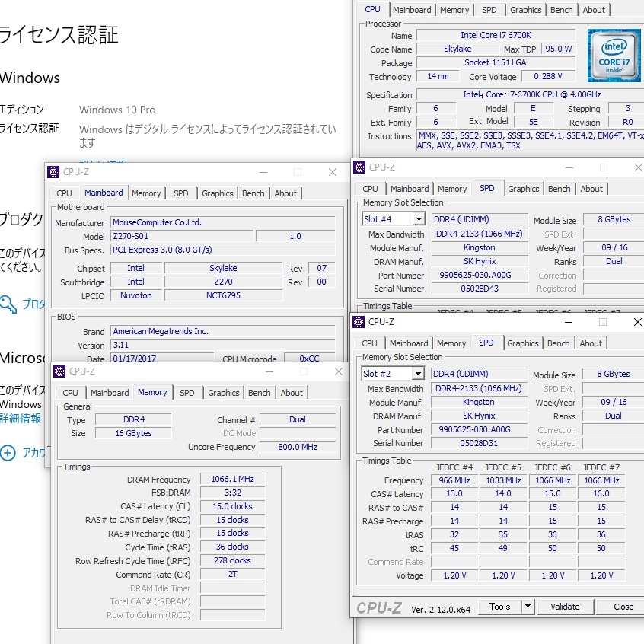This screenshot has height=644, width=644.
Task: Select SPD tab in the Mainboard window
Action: (180, 193)
